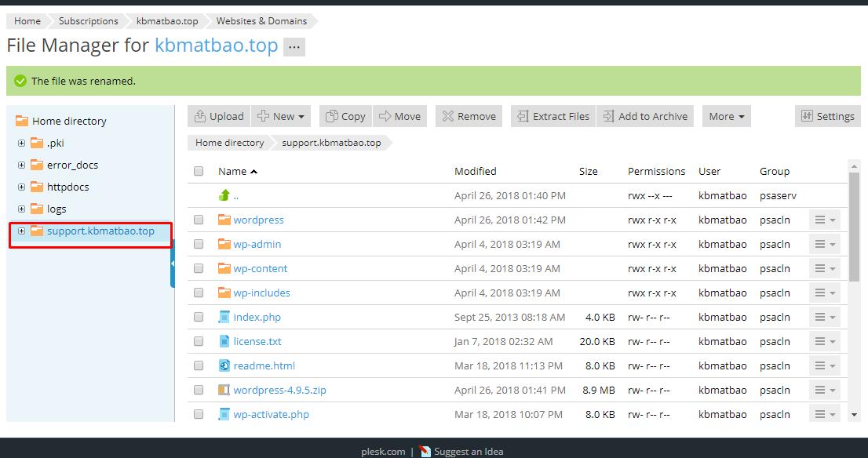Click the Copy files icon
Image resolution: width=868 pixels, height=458 pixels.
tap(333, 116)
